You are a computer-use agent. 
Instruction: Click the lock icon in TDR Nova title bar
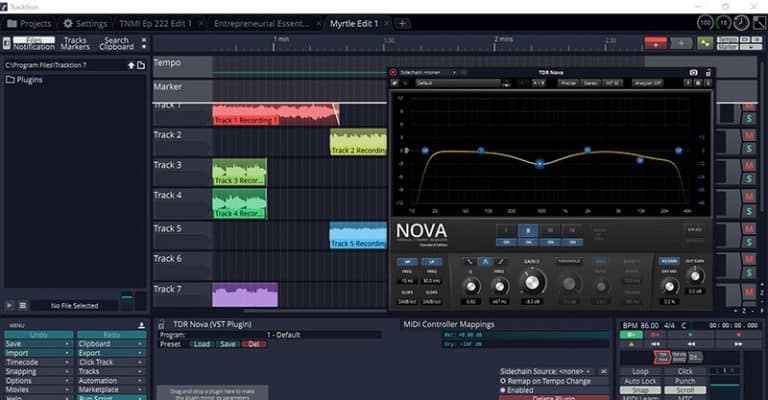coord(708,72)
